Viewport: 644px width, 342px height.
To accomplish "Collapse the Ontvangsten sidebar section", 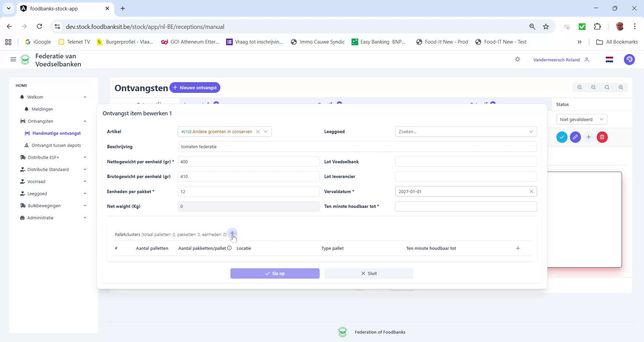I will tap(85, 121).
